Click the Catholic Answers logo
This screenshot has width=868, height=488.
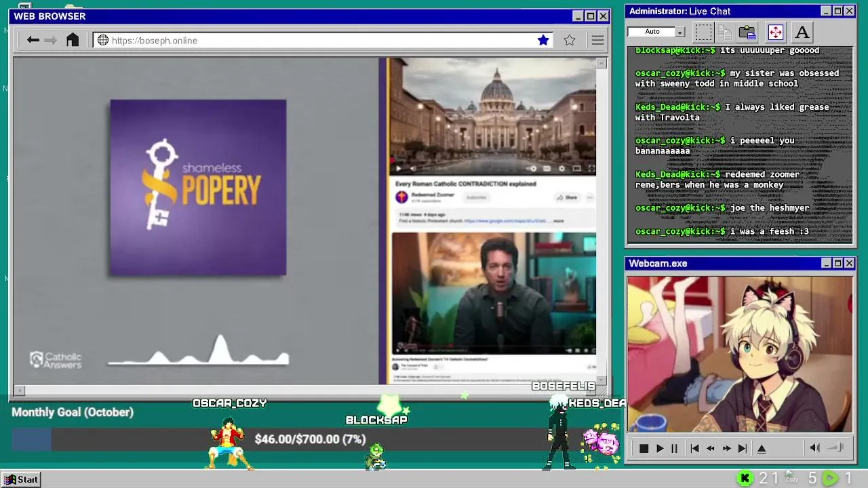pos(56,361)
